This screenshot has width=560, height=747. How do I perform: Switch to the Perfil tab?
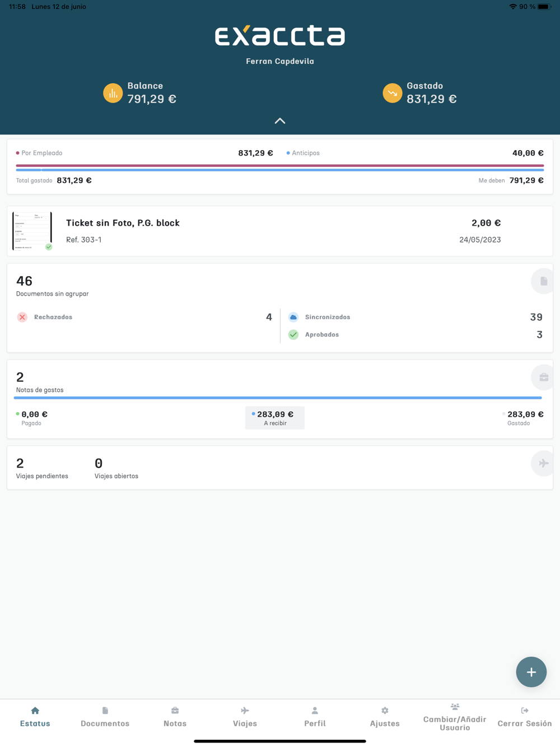[315, 717]
